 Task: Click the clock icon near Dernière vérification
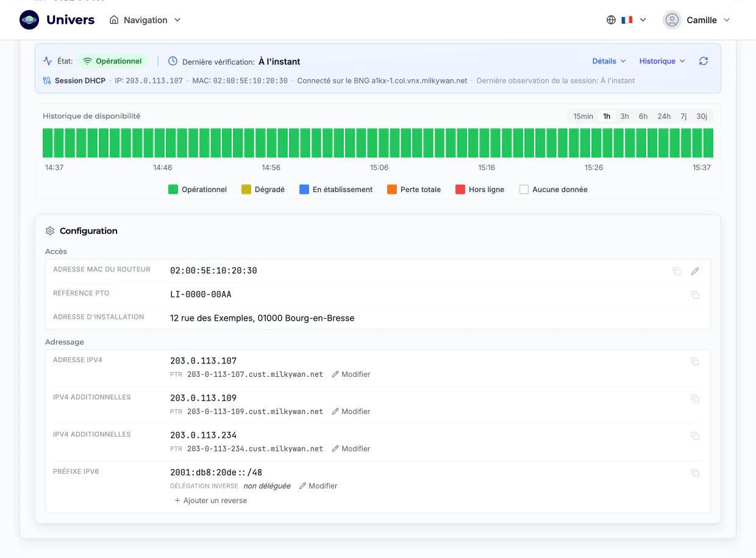(x=173, y=61)
